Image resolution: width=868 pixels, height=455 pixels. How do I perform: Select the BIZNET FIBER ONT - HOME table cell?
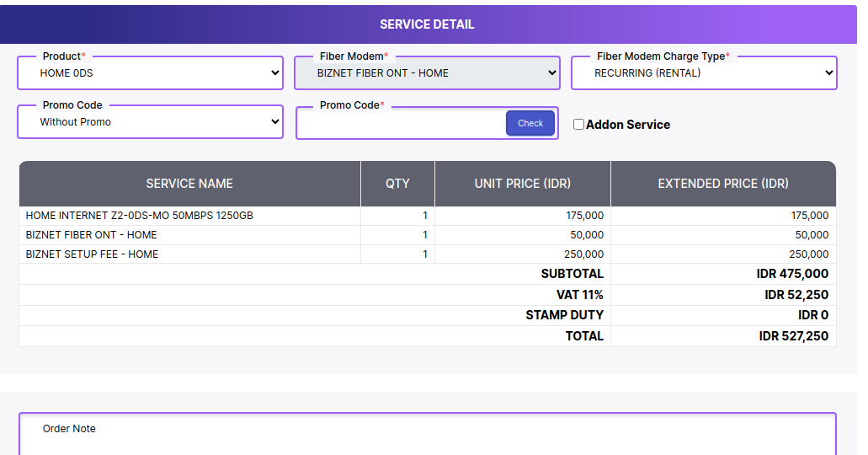pos(190,235)
